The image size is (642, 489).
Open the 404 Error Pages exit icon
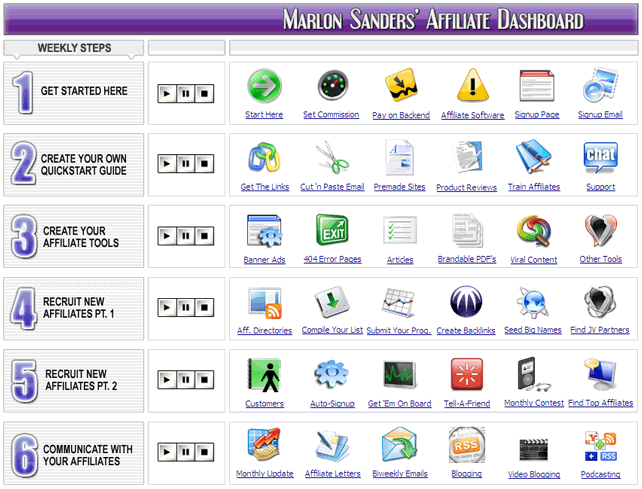332,230
